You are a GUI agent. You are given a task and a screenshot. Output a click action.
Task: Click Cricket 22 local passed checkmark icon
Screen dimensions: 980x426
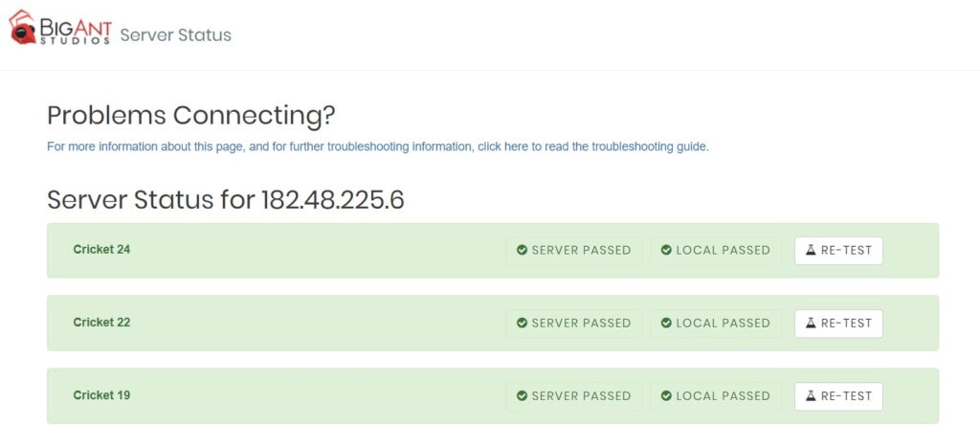(x=666, y=324)
